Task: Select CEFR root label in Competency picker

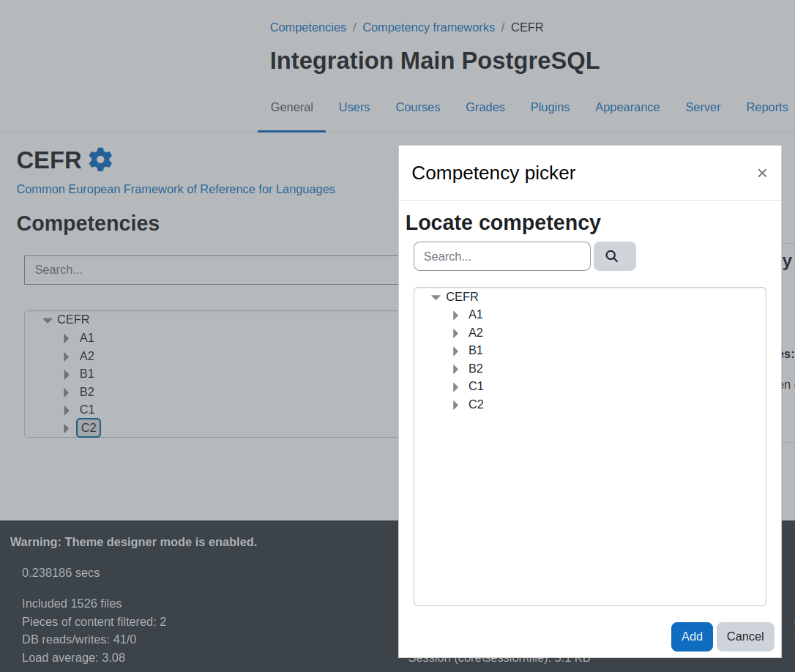Action: (462, 296)
